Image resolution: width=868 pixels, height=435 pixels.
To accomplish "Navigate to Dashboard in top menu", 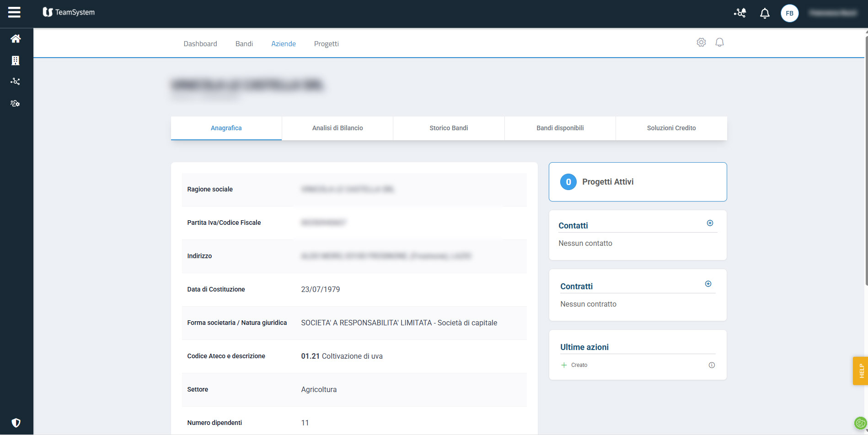I will [200, 44].
